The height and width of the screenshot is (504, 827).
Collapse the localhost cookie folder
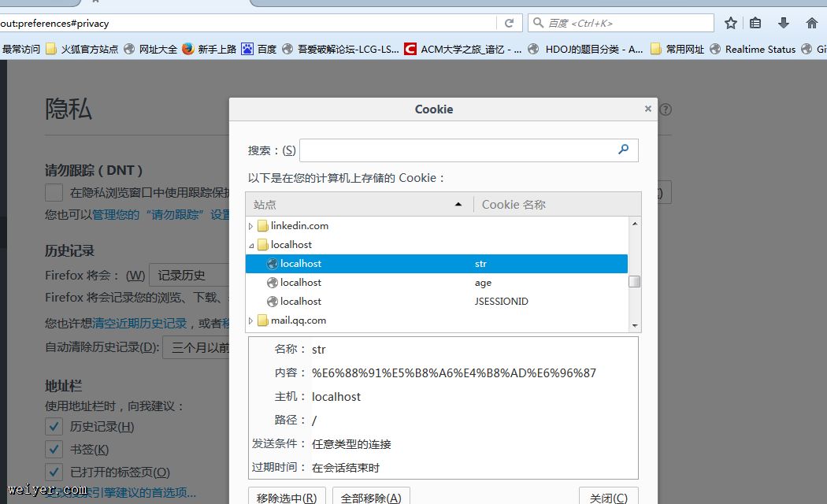coord(251,245)
